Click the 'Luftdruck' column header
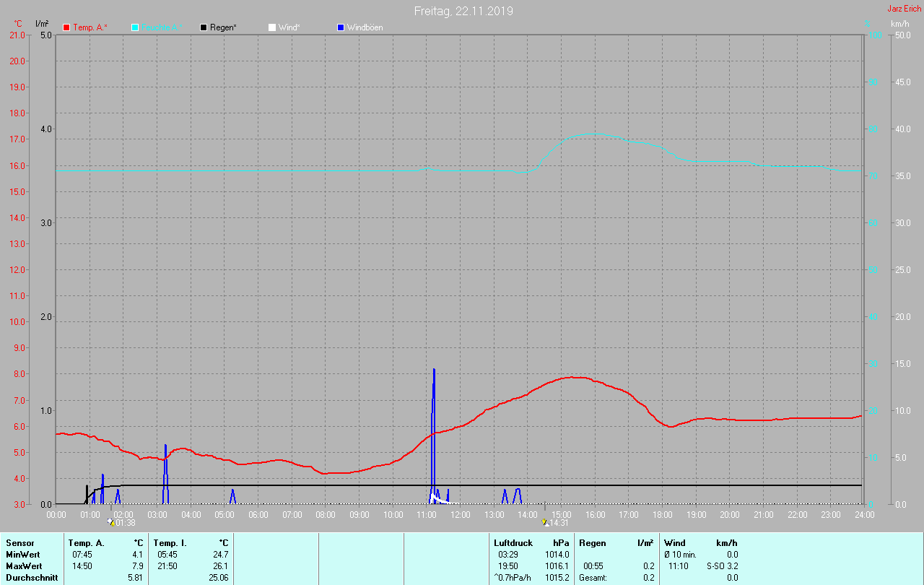The image size is (924, 585). [x=513, y=543]
